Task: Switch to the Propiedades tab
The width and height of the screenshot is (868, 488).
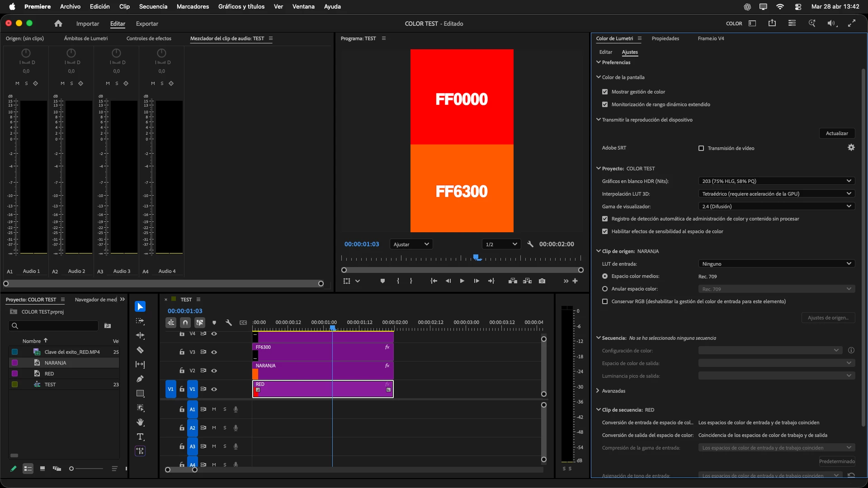Action: (665, 38)
